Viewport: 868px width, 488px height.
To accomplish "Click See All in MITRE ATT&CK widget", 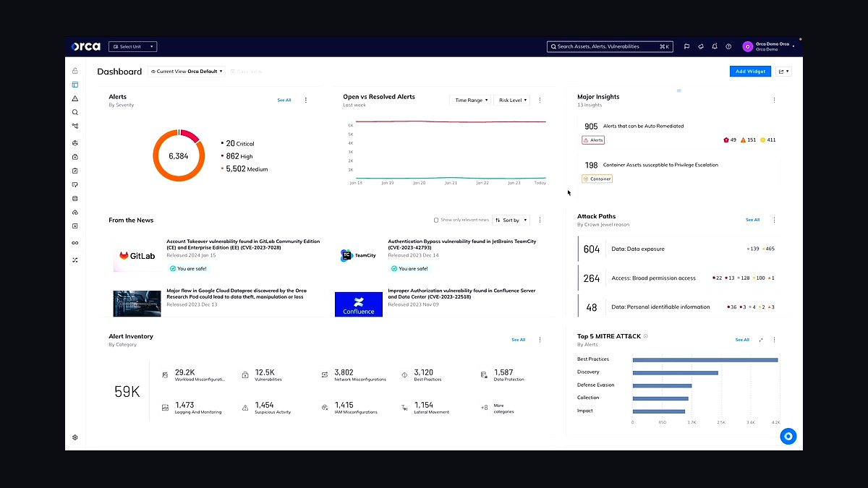I will pos(742,340).
